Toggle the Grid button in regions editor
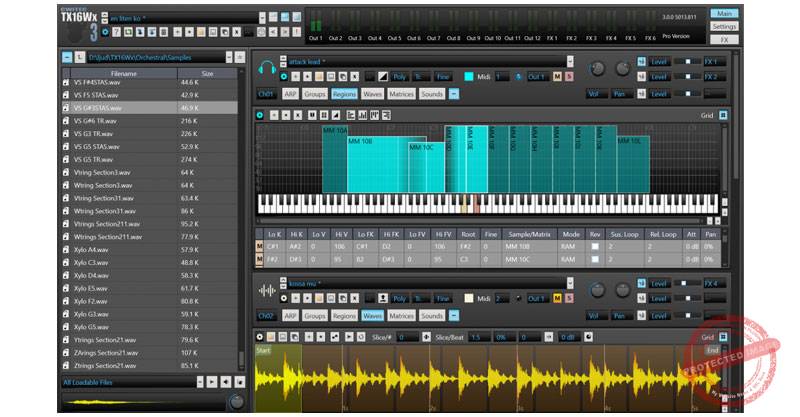Screen dimensions: 800x417 [x=722, y=115]
